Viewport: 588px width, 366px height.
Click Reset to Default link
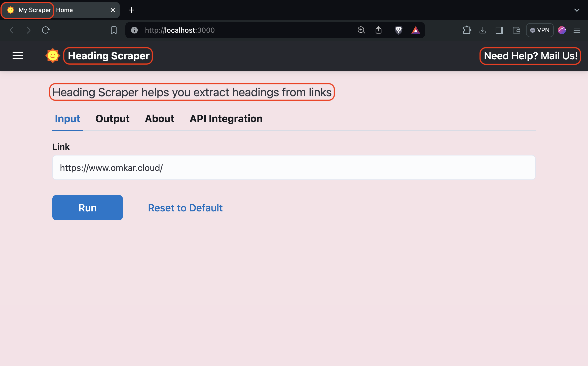185,208
